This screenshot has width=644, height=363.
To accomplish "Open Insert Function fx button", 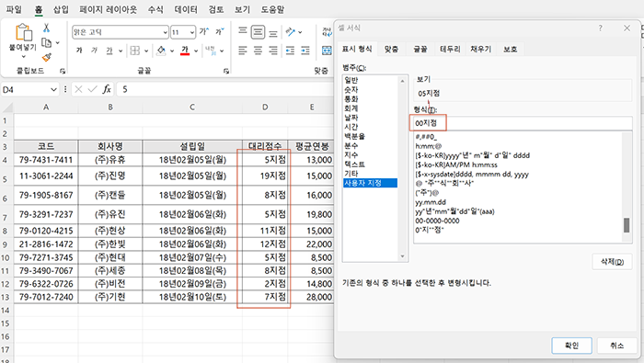I will pyautogui.click(x=107, y=89).
